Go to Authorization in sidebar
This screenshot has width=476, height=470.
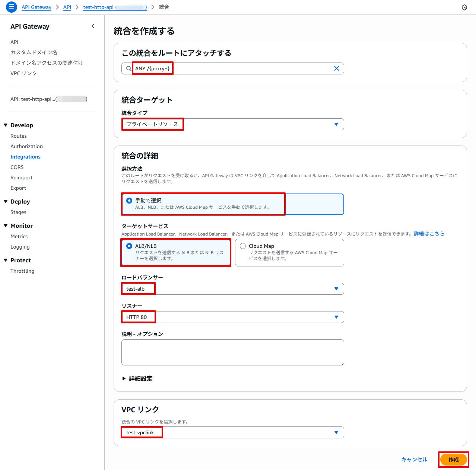26,146
